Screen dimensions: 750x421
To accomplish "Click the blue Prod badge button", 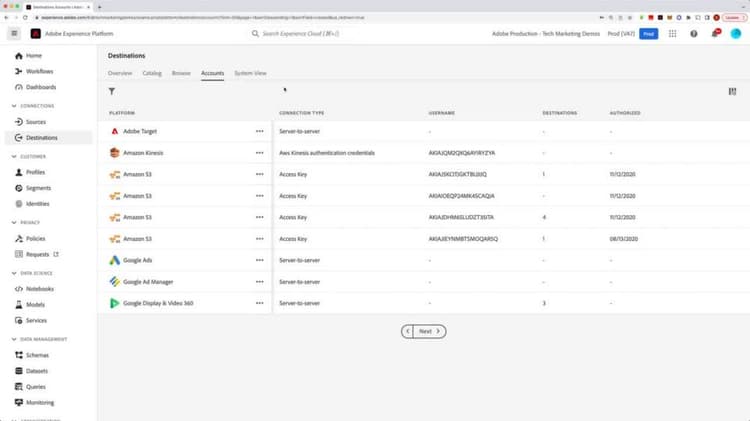I will click(649, 34).
